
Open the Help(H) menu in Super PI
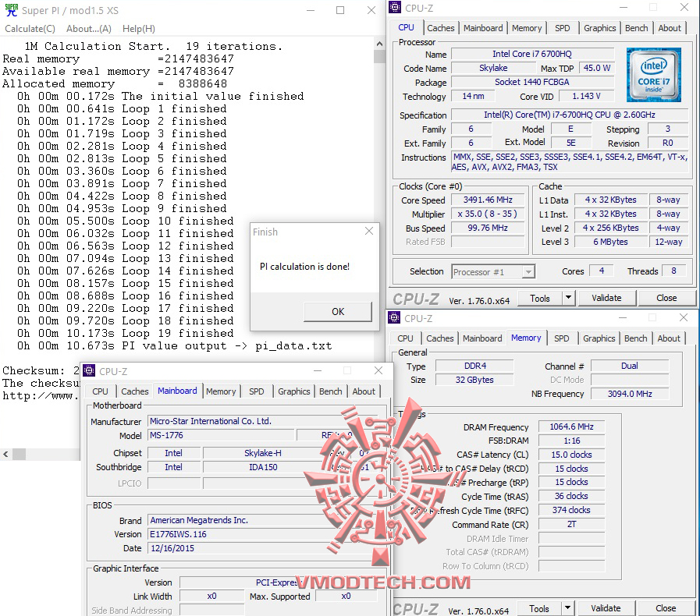click(138, 29)
